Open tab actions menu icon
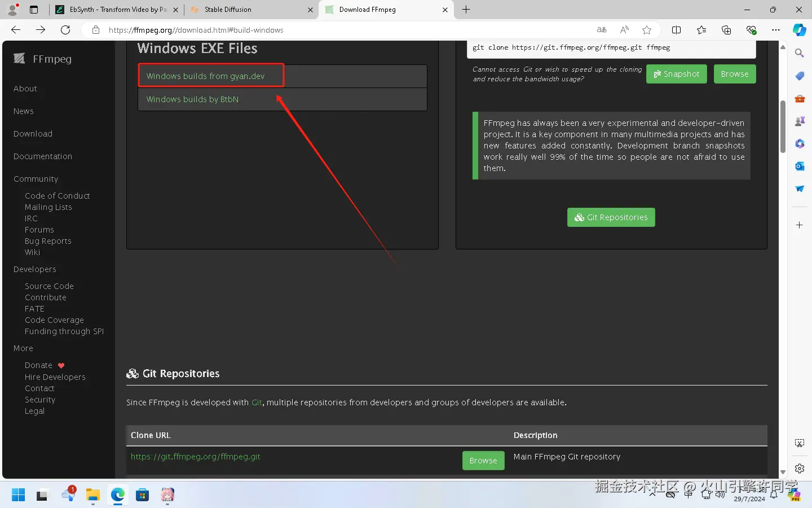Screen dimensions: 812x508 [x=34, y=10]
